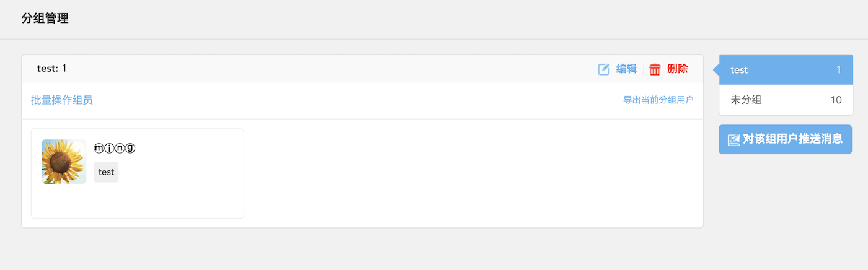Click the group title test: 1 header
The height and width of the screenshot is (270, 868).
pyautogui.click(x=51, y=69)
